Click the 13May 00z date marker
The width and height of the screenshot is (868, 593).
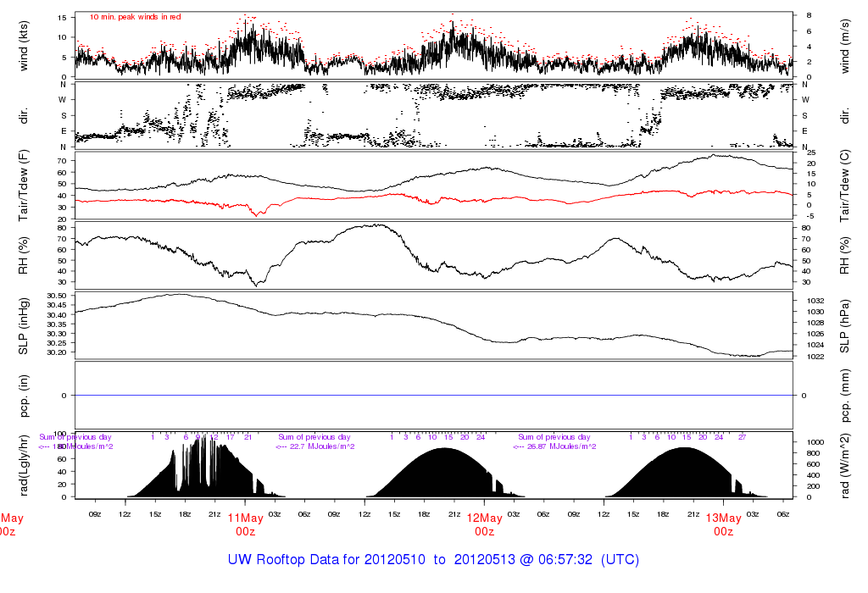click(x=723, y=524)
